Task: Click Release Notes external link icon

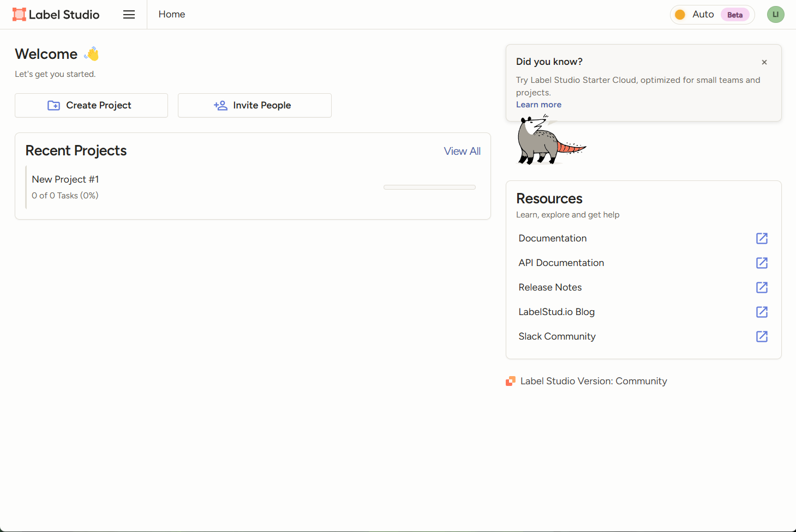Action: coord(762,287)
